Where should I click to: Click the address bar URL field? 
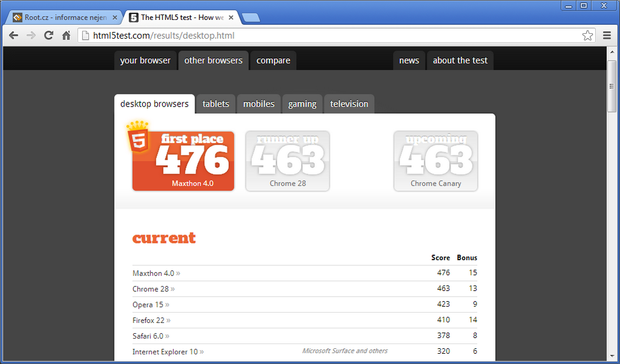coord(336,36)
